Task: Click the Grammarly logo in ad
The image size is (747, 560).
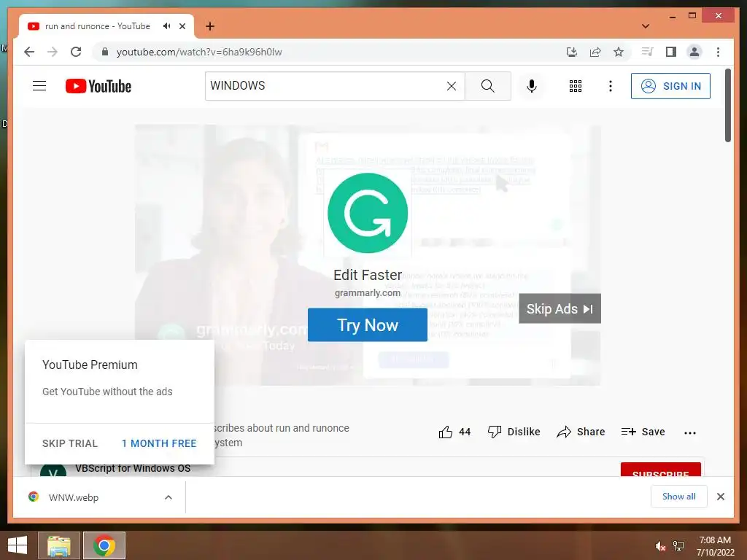Action: tap(368, 213)
